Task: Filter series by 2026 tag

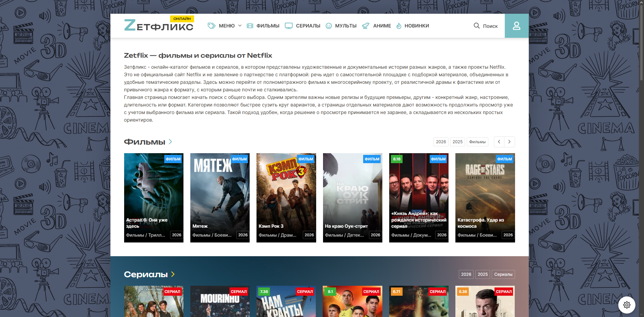Action: click(x=466, y=274)
